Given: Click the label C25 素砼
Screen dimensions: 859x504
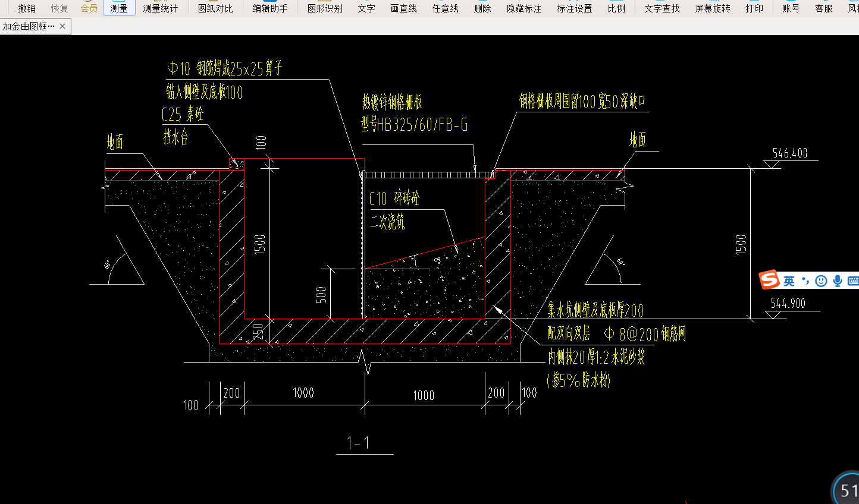Looking at the screenshot, I should coord(183,114).
